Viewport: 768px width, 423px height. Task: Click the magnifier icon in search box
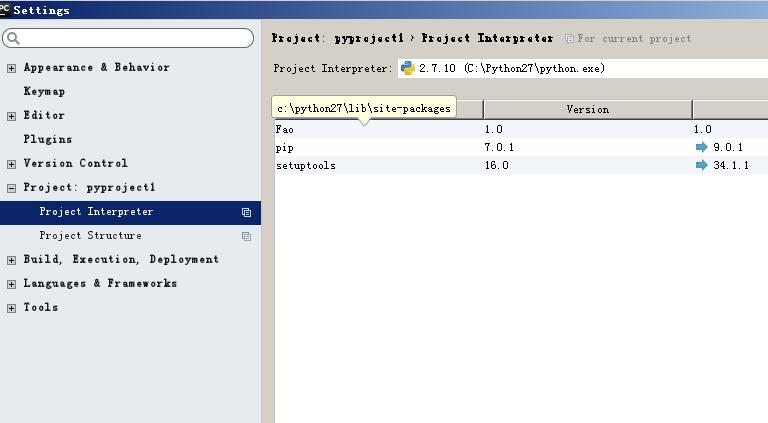(13, 38)
